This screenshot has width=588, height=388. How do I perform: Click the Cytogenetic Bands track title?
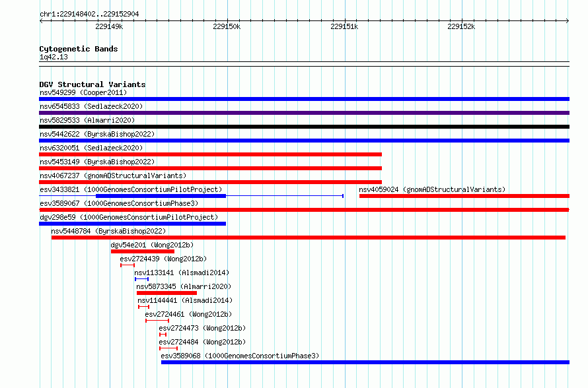click(x=79, y=49)
